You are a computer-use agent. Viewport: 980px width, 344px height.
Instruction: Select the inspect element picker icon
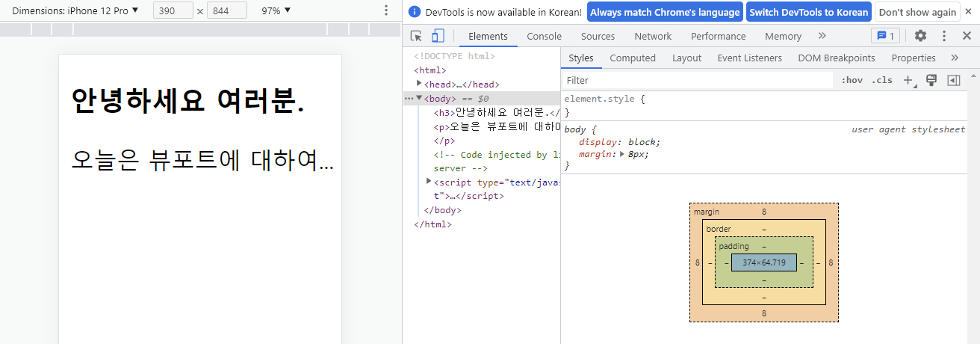417,36
